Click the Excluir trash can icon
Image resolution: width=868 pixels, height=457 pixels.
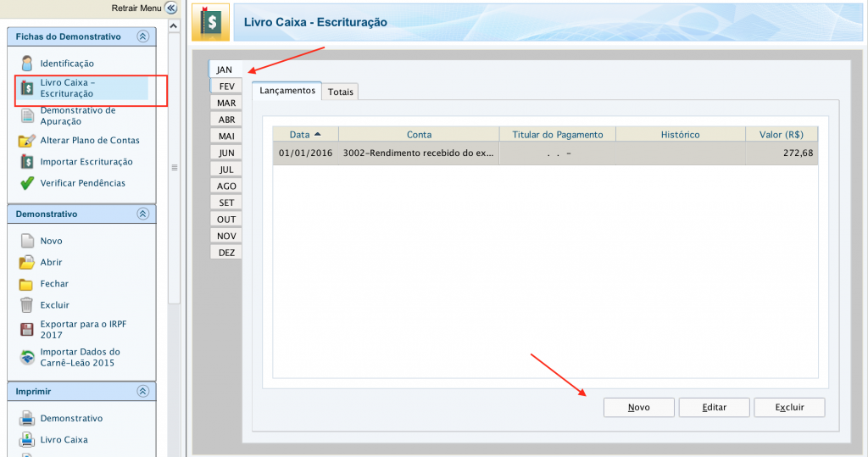(27, 304)
